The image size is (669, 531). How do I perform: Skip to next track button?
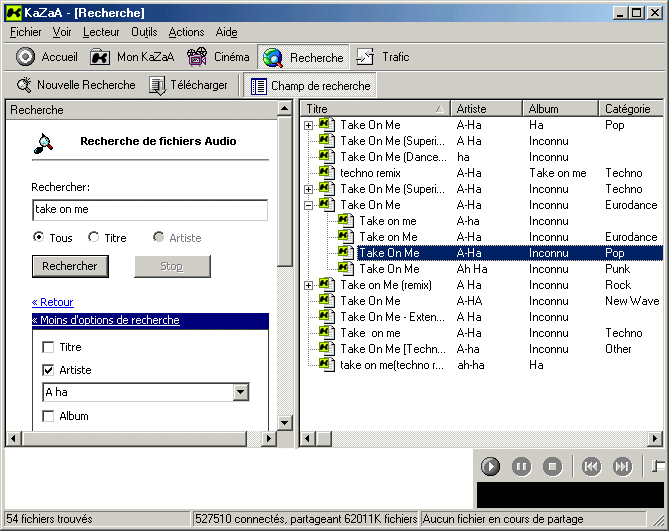[x=622, y=466]
